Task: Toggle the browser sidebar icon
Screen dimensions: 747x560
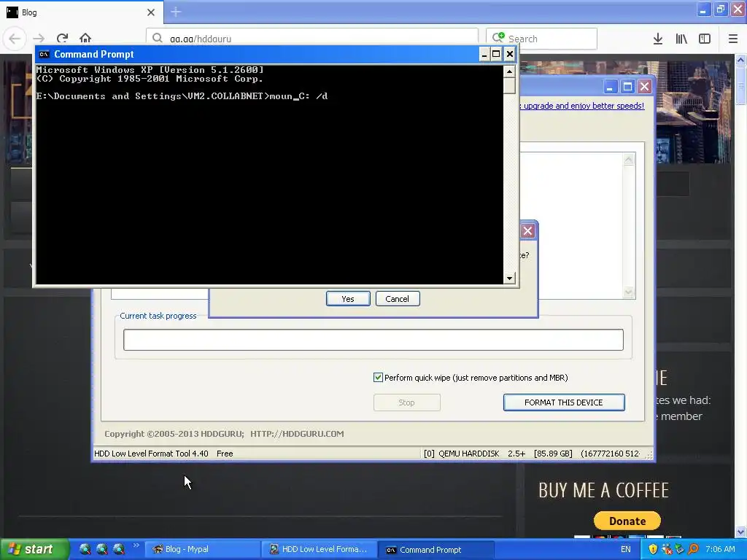Action: click(705, 39)
